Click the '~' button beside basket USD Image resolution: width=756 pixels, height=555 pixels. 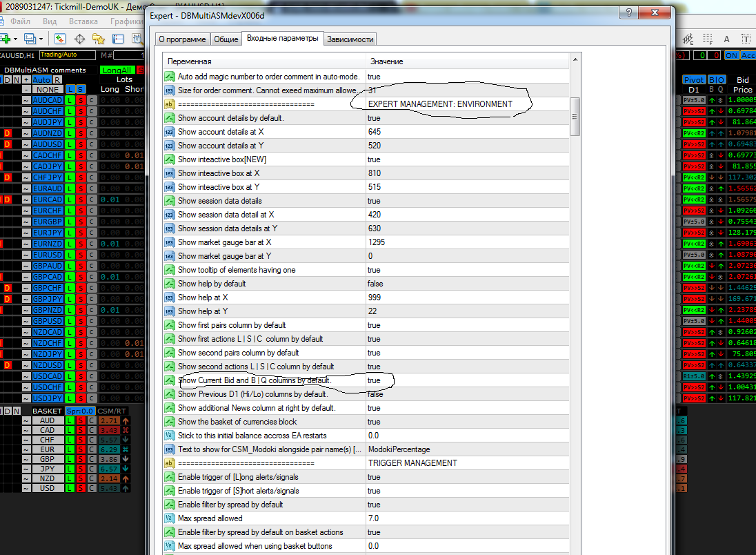(26, 489)
